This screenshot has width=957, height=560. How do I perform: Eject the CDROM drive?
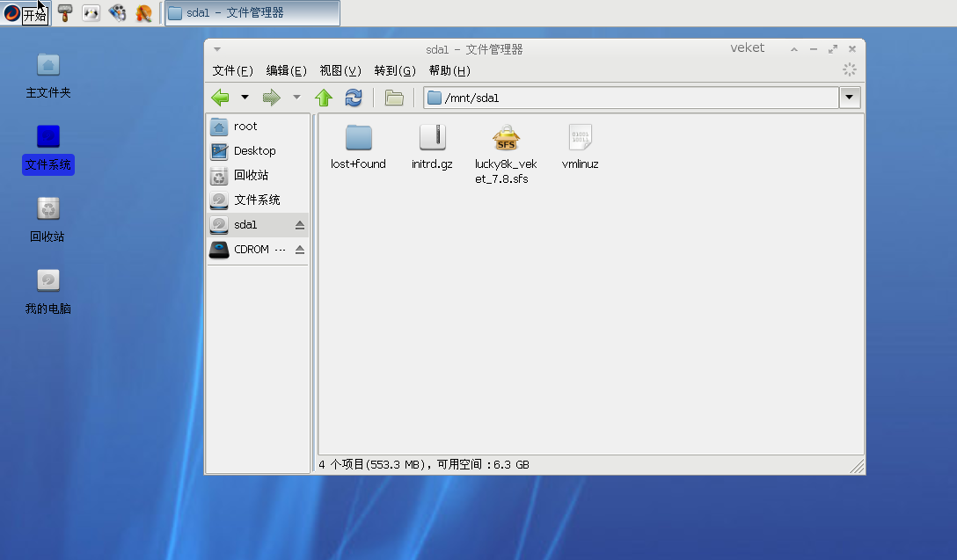click(300, 250)
